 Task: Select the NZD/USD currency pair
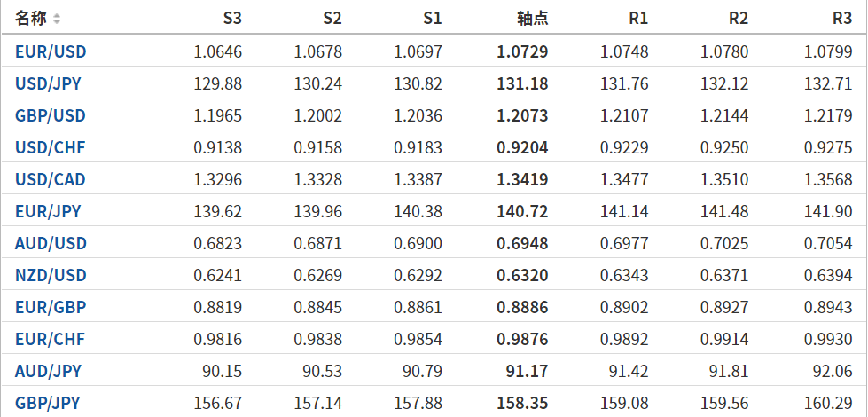(x=51, y=276)
